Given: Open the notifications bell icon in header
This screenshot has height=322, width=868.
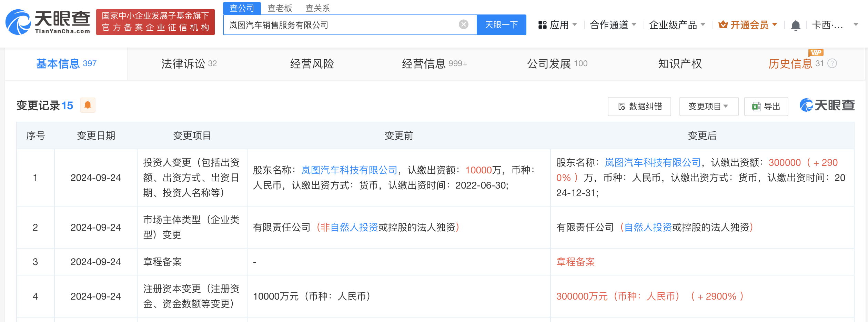Looking at the screenshot, I should coord(796,25).
